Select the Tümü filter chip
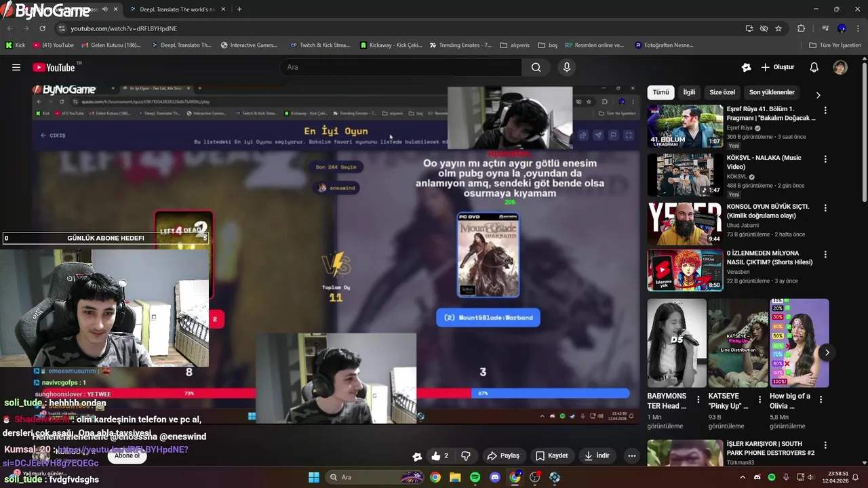Image resolution: width=868 pixels, height=488 pixels. (x=660, y=92)
